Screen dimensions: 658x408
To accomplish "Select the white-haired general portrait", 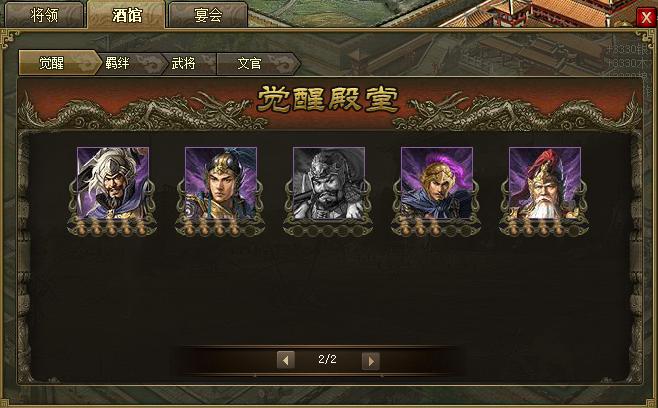I will [x=113, y=183].
